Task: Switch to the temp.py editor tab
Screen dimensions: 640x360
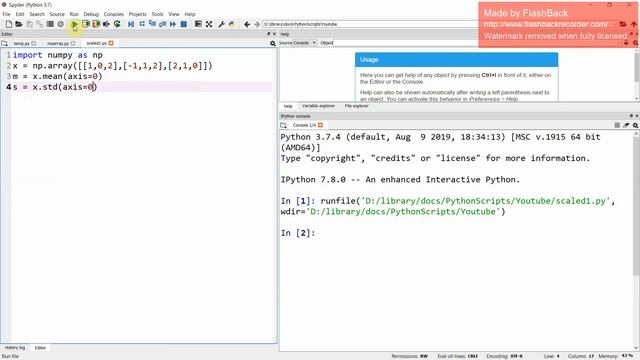Action: click(x=21, y=43)
